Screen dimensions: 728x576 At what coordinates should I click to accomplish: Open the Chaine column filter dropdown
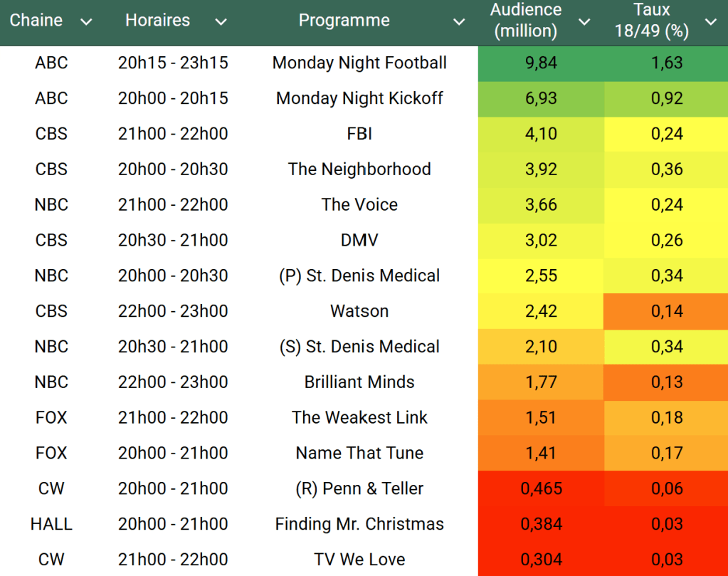[86, 22]
